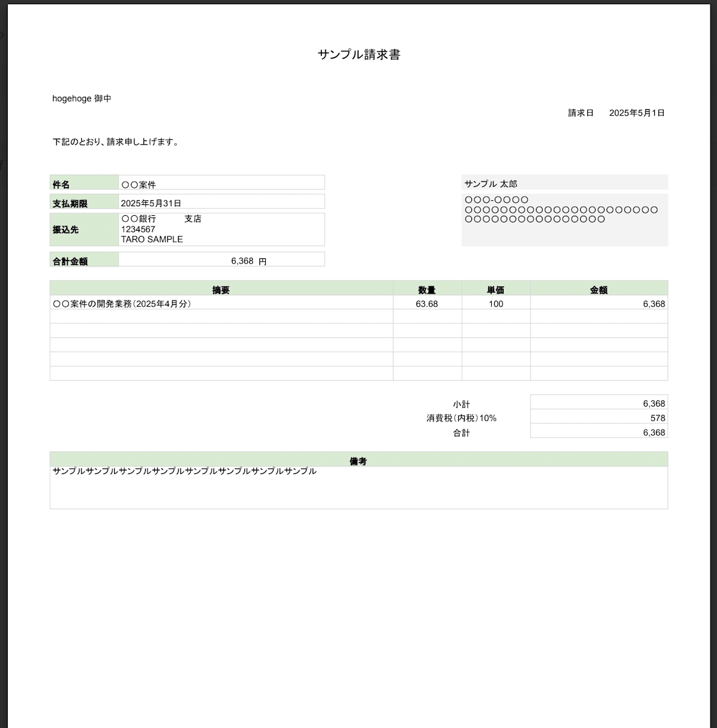Click the 支店 branch text
Image resolution: width=717 pixels, height=728 pixels.
[193, 219]
